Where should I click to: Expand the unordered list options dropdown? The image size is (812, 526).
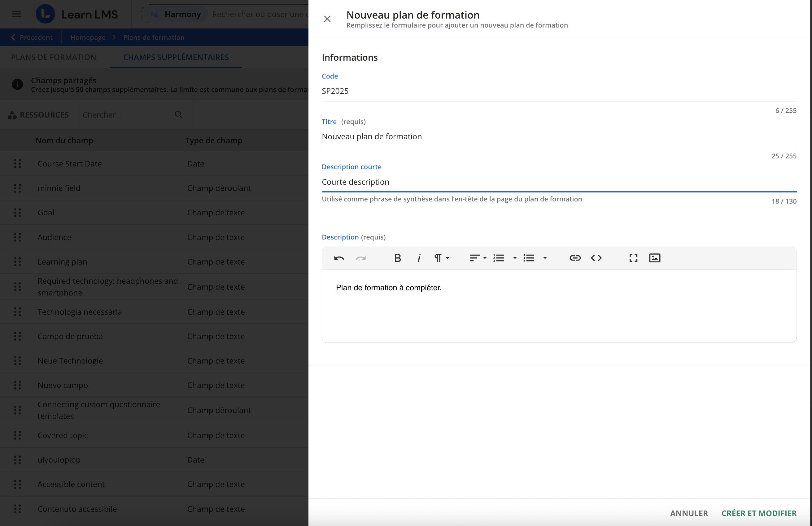coord(534,258)
